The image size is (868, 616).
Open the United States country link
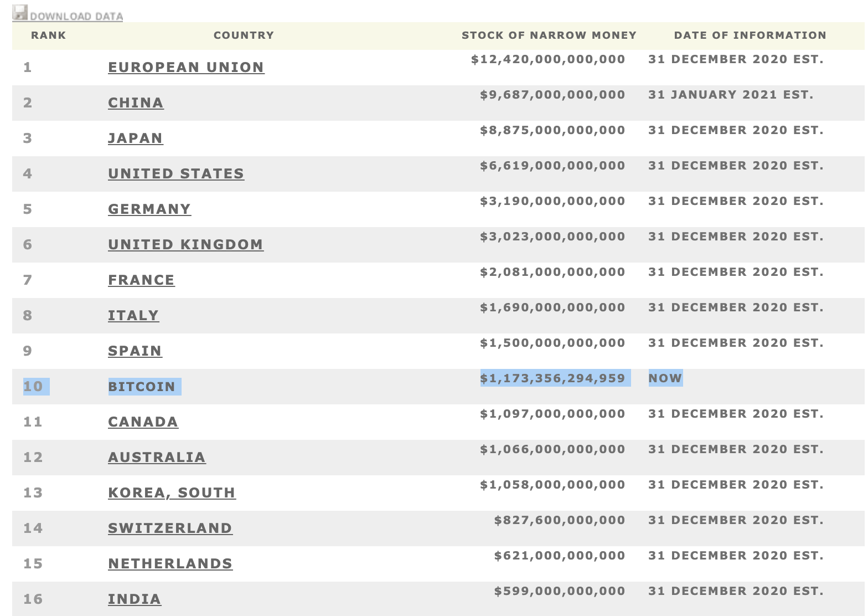coord(176,173)
